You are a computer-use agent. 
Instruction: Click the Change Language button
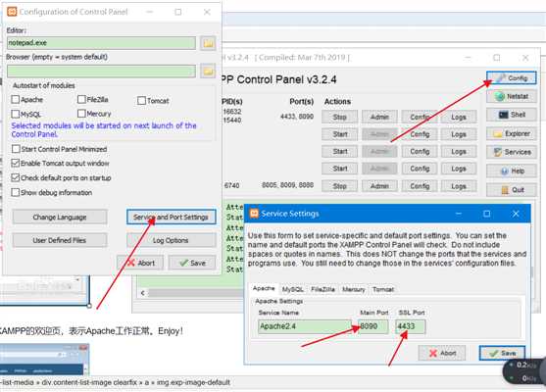(x=60, y=218)
